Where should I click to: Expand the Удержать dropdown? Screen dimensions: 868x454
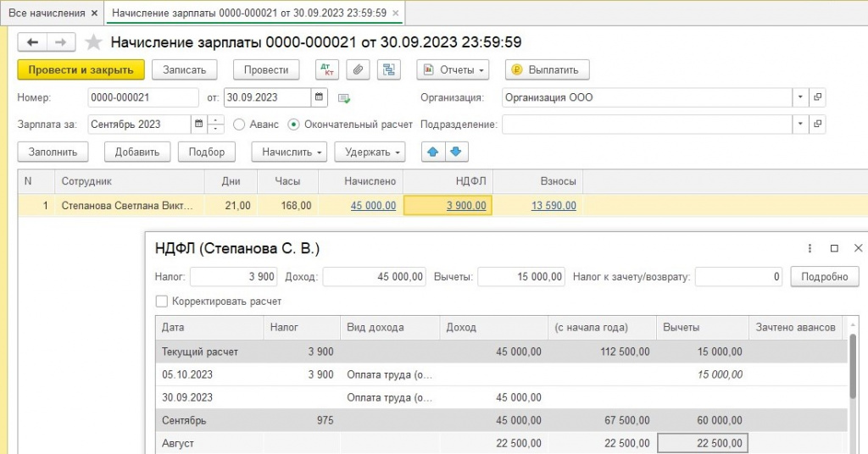point(370,152)
